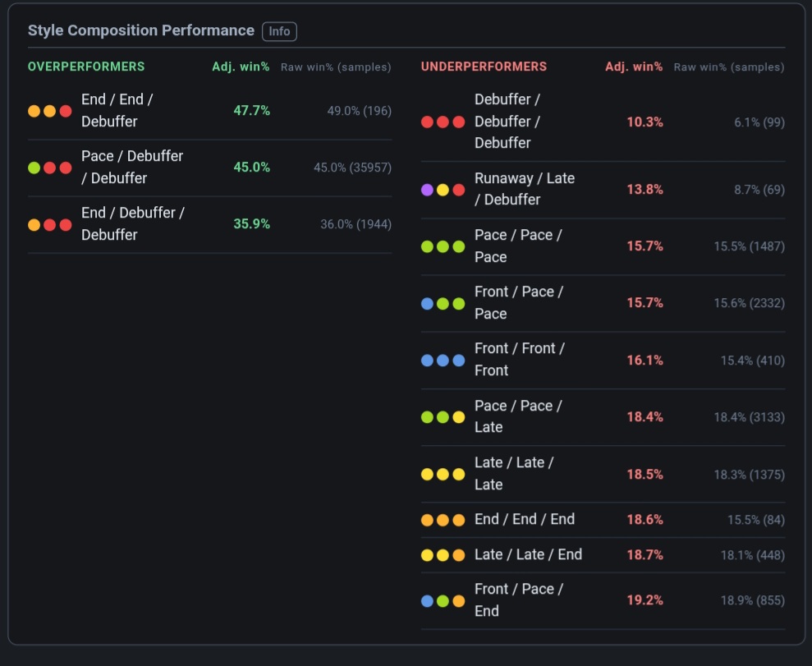The image size is (812, 666).
Task: Select the UNDERPERFORMERS column header
Action: point(484,67)
